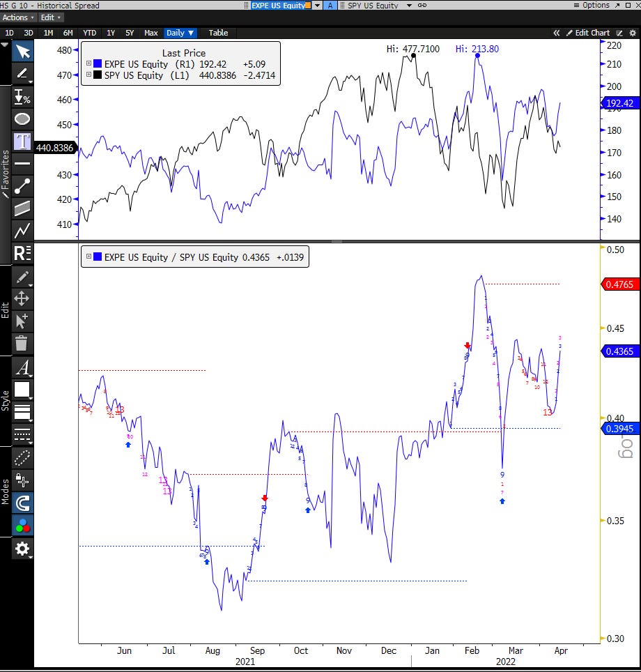This screenshot has width=641, height=672.
Task: Click the edit annotation pencil icon
Action: tap(22, 277)
